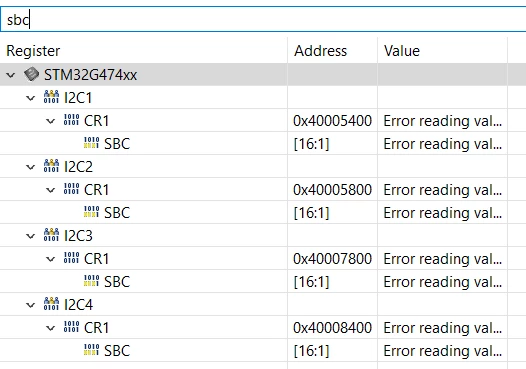
Task: Collapse the CR1 register under I2C2
Action: [x=50, y=190]
